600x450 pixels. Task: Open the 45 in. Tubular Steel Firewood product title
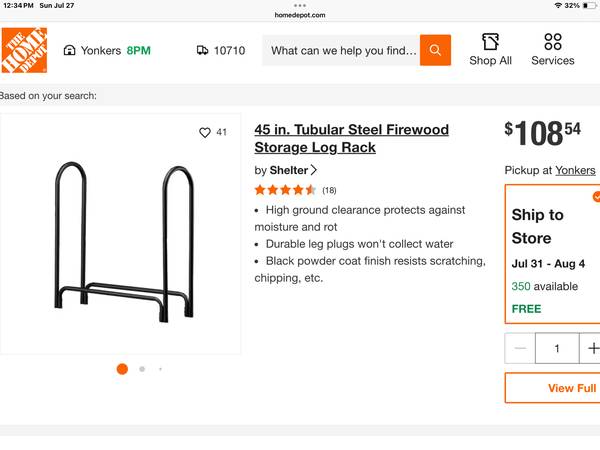click(351, 138)
